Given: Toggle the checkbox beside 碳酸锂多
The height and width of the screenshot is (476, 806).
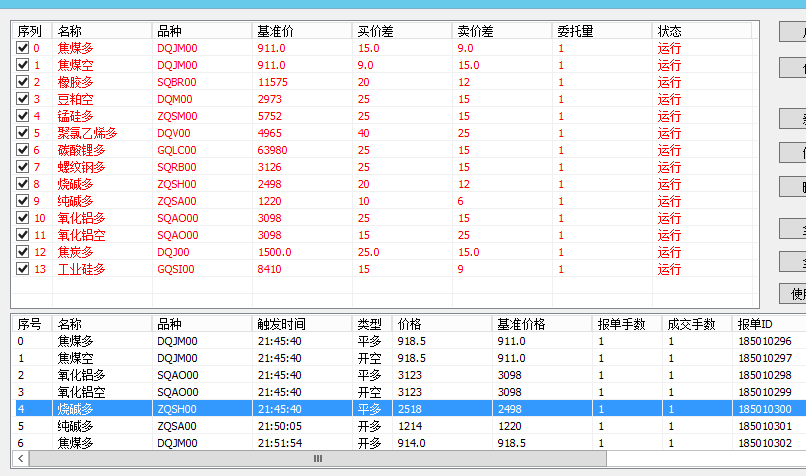Looking at the screenshot, I should coord(23,150).
